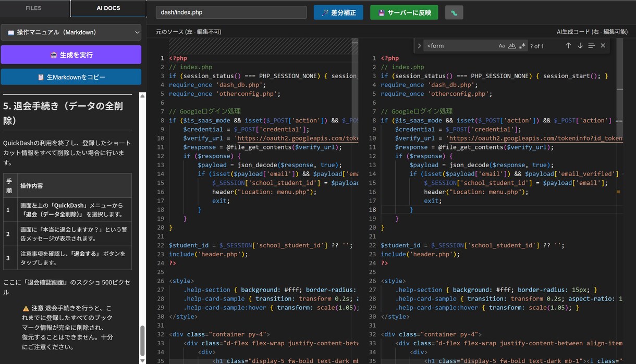Toggle Use Regular Expression in find widget

pyautogui.click(x=522, y=46)
